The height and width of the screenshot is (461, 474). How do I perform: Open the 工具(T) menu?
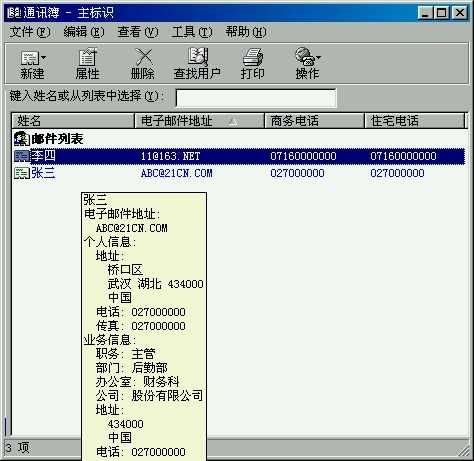(192, 32)
